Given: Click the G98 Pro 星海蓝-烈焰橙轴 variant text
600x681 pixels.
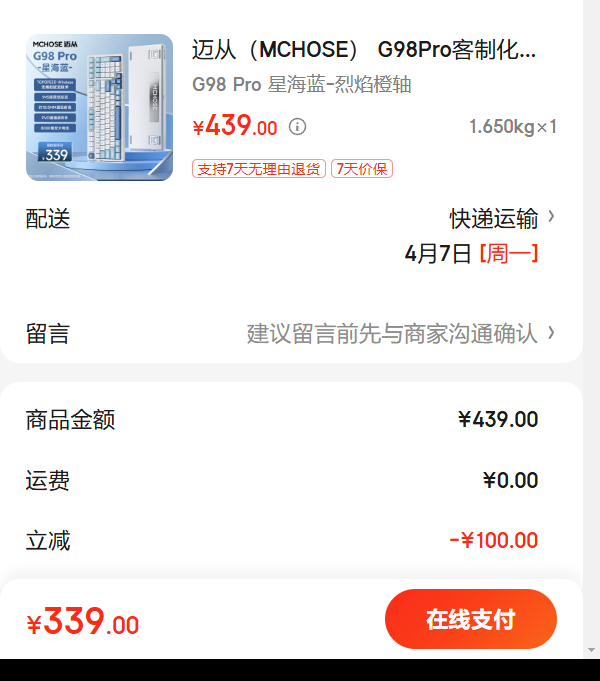Looking at the screenshot, I should (302, 84).
